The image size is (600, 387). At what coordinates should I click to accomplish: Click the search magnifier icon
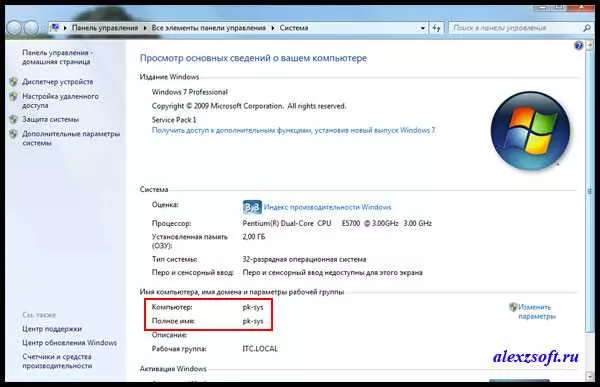click(587, 28)
